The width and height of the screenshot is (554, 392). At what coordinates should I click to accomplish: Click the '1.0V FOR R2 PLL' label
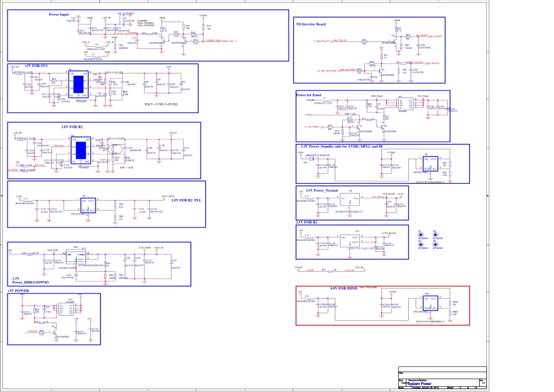pyautogui.click(x=186, y=200)
